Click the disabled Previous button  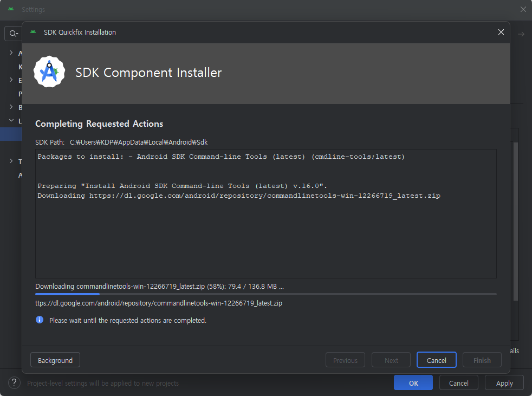[345, 360]
